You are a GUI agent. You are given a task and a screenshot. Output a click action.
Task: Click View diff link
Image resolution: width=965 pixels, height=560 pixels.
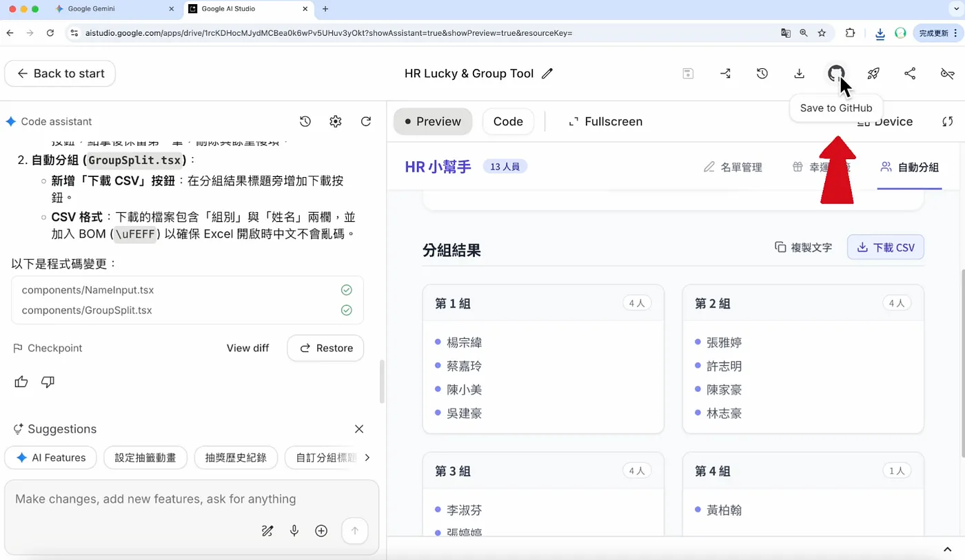(247, 348)
